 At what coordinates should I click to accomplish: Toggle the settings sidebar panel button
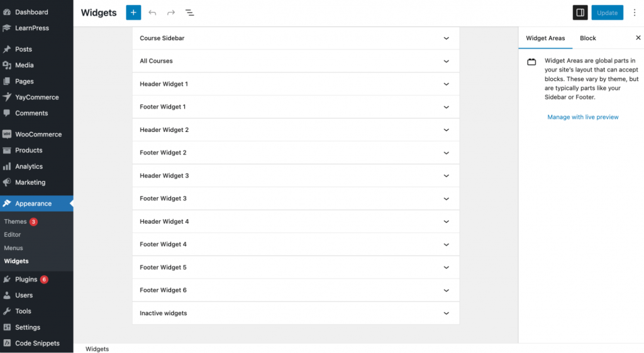coord(580,13)
